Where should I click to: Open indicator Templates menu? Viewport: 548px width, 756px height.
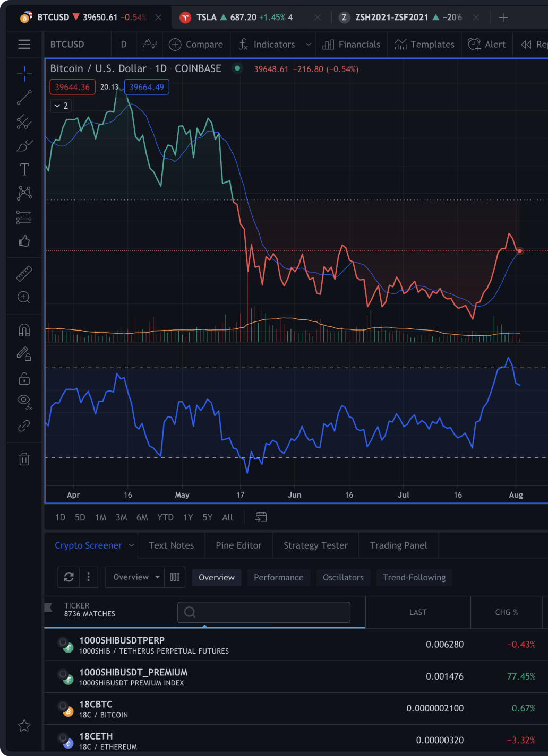pyautogui.click(x=425, y=45)
